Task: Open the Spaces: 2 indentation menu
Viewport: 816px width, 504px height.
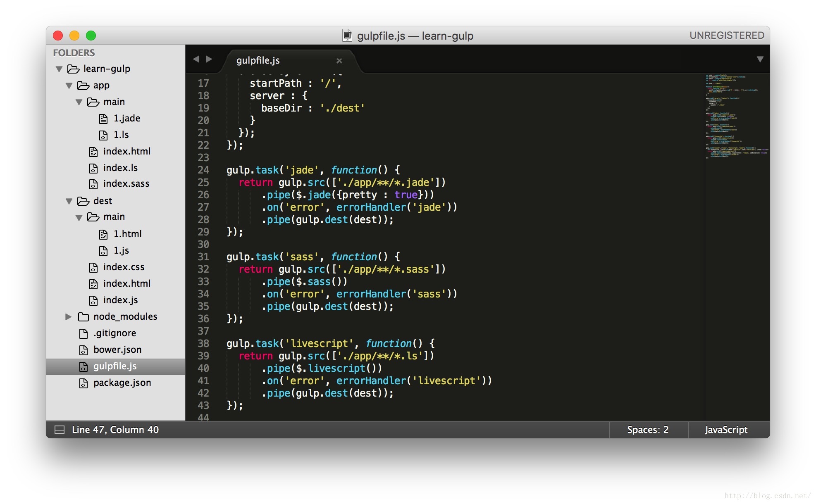Action: tap(648, 430)
